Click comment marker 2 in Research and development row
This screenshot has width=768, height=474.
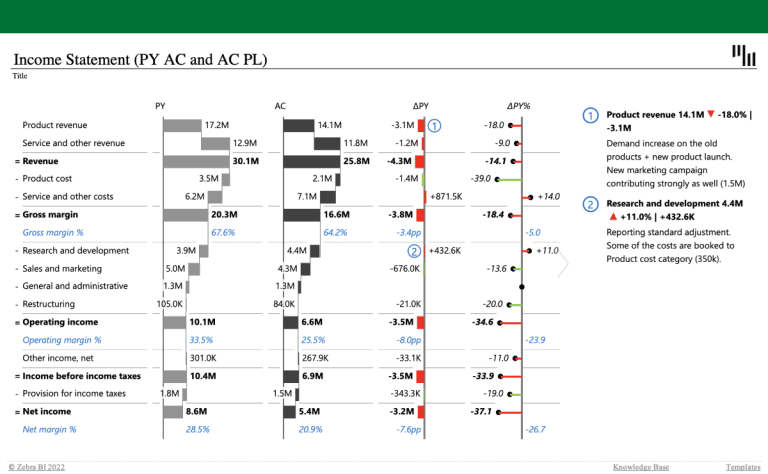point(415,250)
